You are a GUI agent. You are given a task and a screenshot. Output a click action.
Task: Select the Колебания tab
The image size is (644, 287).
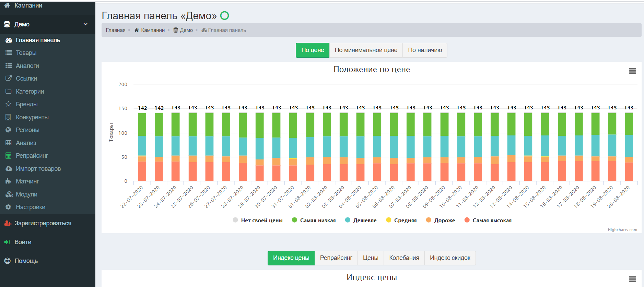pos(404,258)
